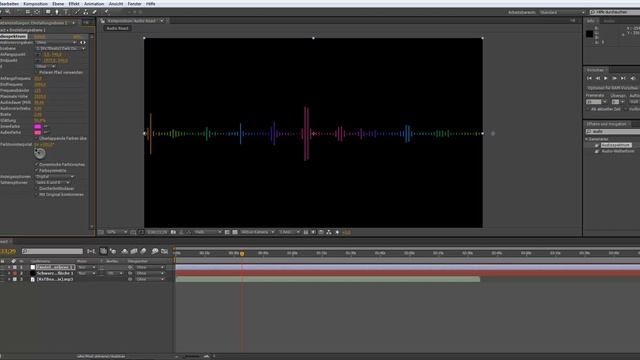Open the Animation menu

tap(94, 4)
